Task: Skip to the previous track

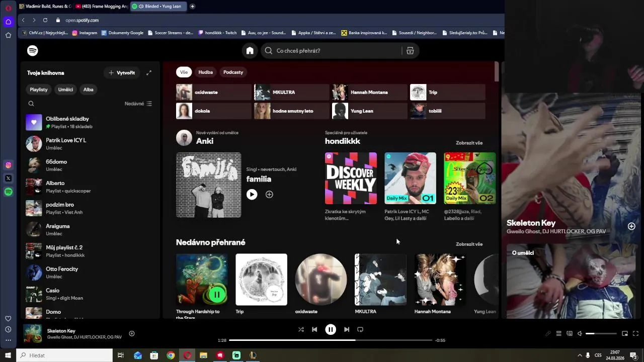Action: (314, 329)
